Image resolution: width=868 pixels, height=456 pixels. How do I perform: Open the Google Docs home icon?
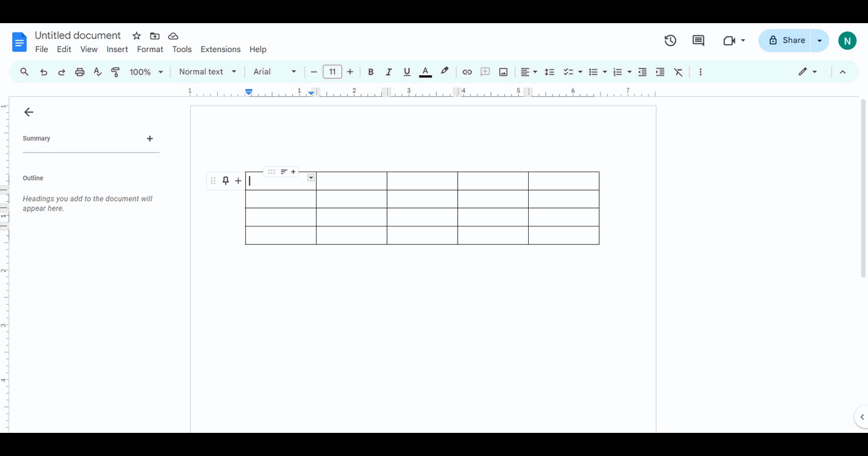[20, 42]
